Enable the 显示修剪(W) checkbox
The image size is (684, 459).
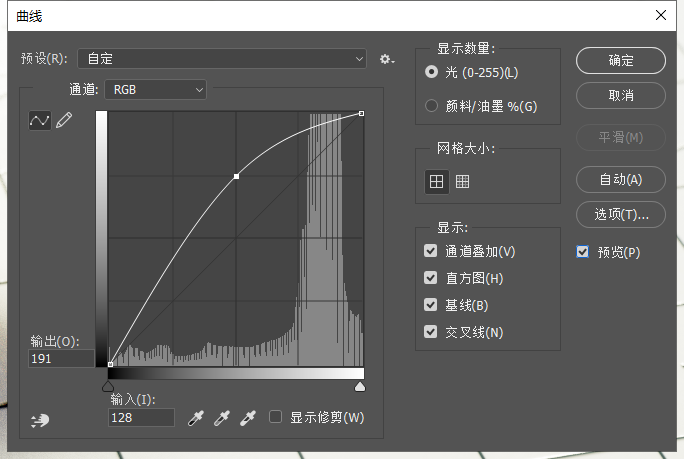275,417
